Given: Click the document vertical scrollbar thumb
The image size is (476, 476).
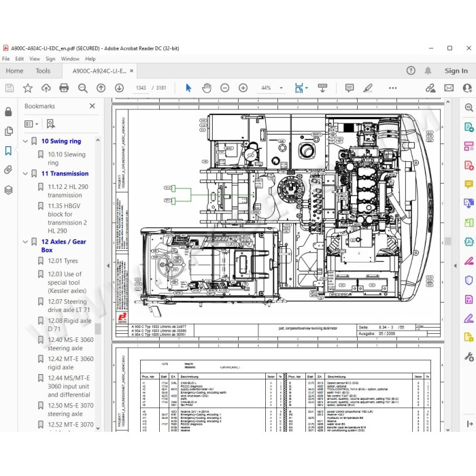Looking at the screenshot, I should click(447, 241).
